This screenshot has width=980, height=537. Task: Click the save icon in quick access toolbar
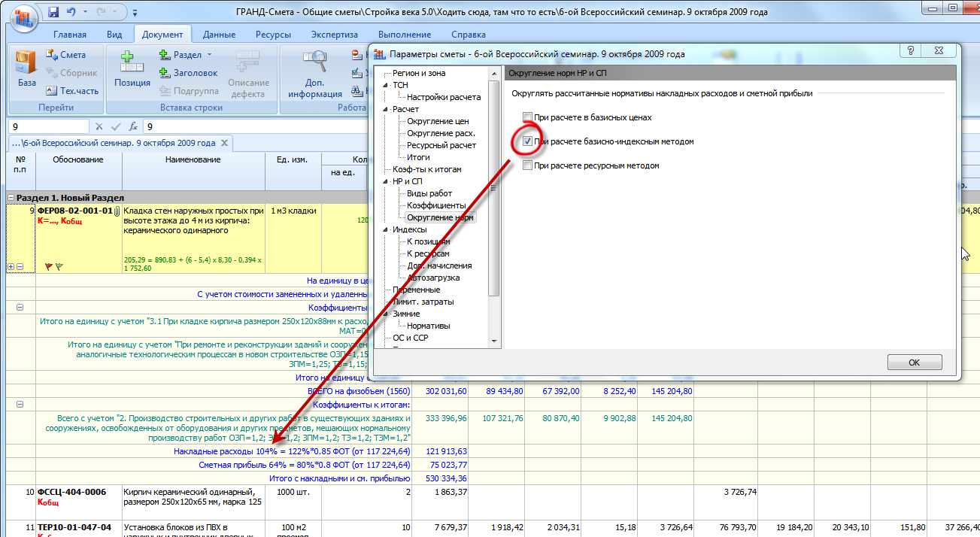point(53,13)
